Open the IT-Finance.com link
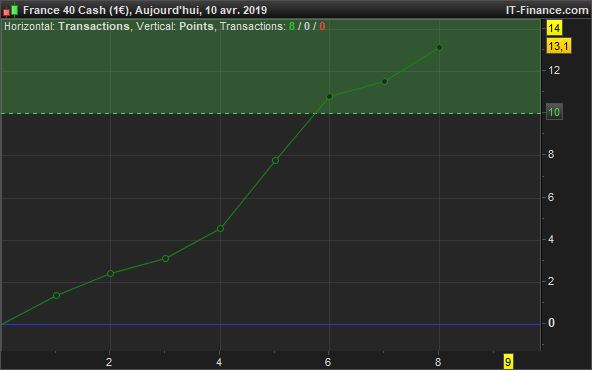Viewport: 592px width, 370px height. point(547,10)
